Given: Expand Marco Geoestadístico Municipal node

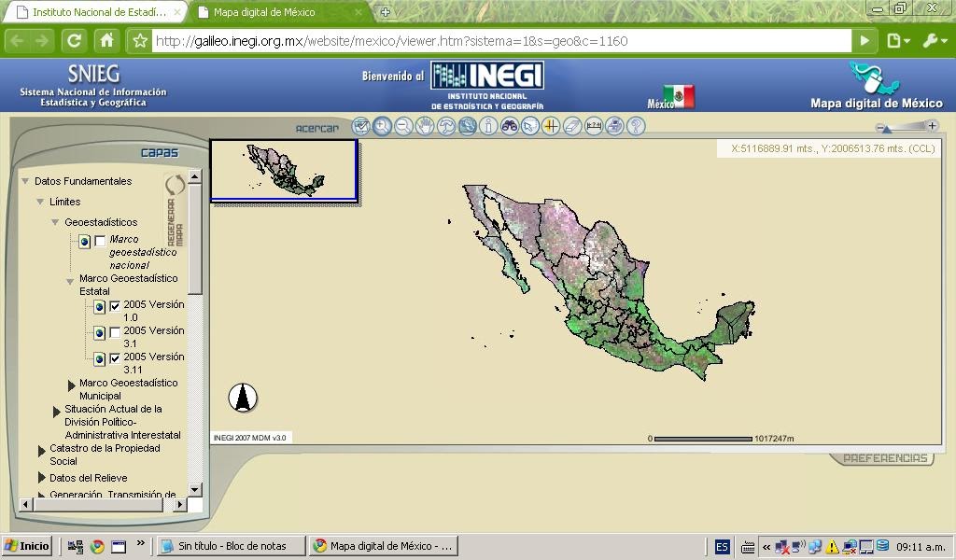Looking at the screenshot, I should [x=71, y=385].
